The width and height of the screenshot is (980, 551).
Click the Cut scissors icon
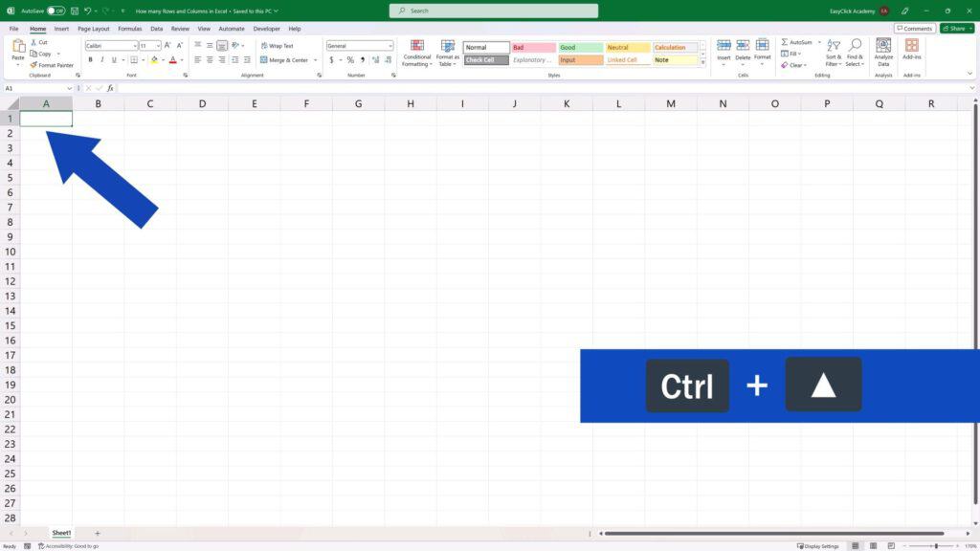click(x=33, y=42)
